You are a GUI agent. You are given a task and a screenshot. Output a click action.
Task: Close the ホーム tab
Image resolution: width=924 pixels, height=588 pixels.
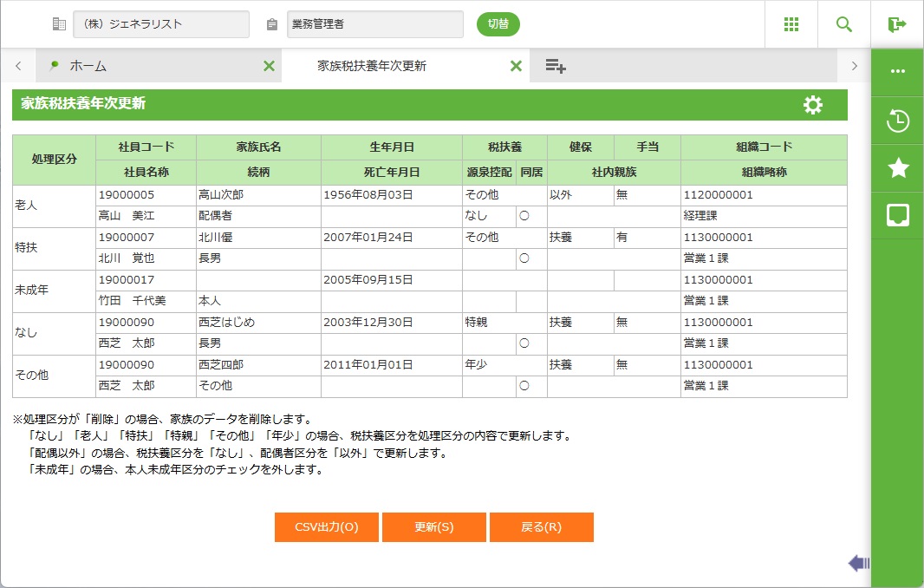coord(269,66)
